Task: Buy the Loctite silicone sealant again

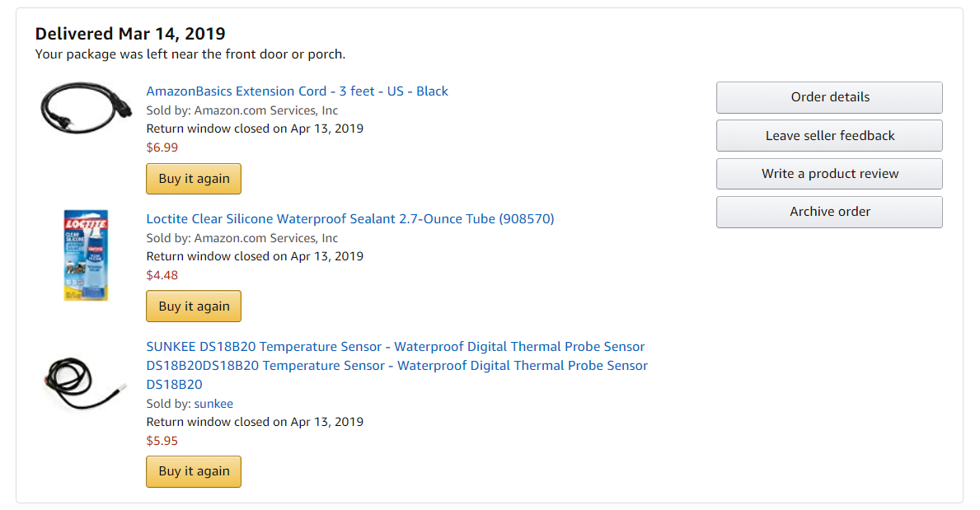Action: [x=194, y=306]
